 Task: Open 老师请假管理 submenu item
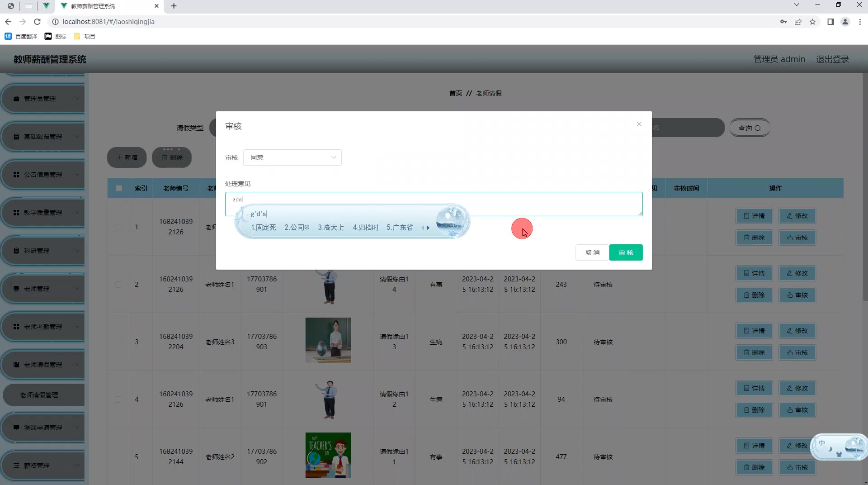[x=44, y=395]
